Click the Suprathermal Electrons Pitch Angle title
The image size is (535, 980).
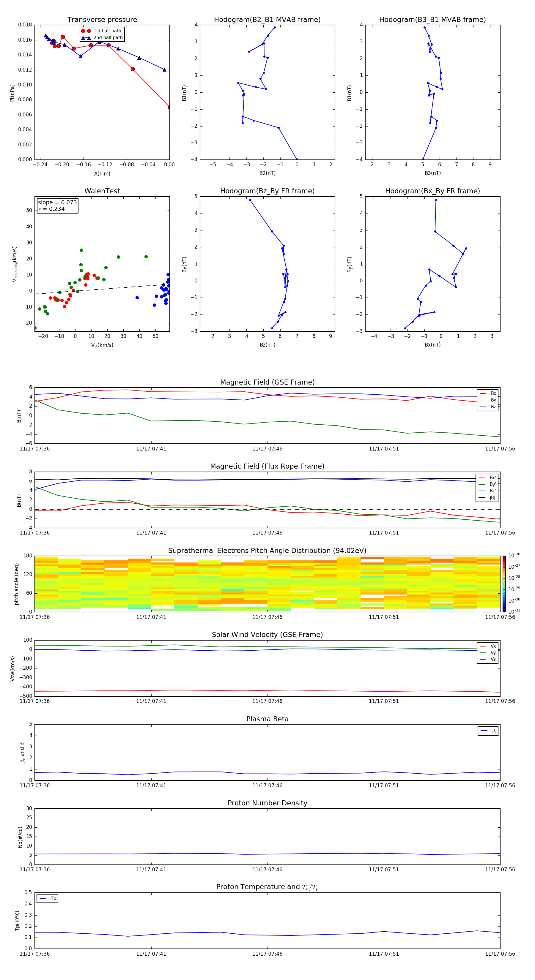tap(267, 551)
